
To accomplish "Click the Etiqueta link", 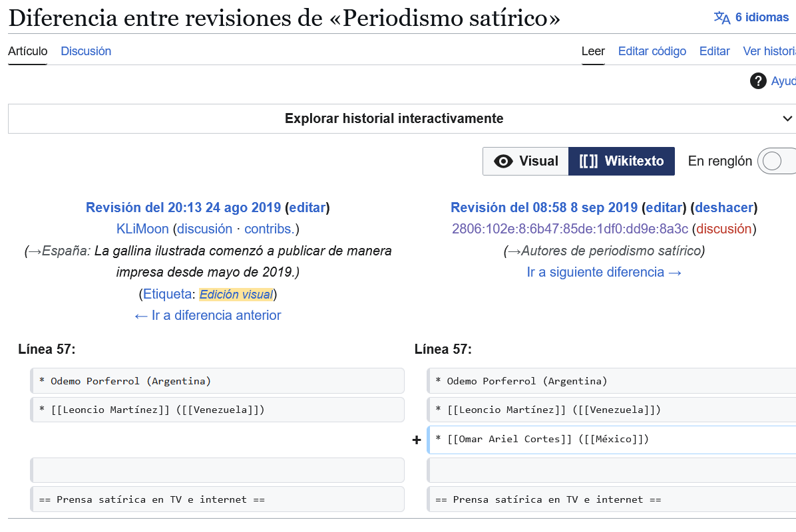I will [167, 294].
